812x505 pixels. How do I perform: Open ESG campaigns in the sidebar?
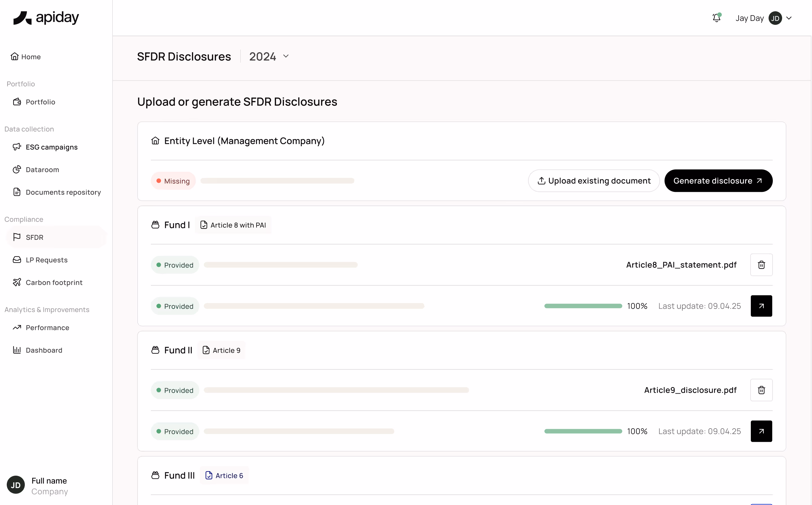point(51,147)
